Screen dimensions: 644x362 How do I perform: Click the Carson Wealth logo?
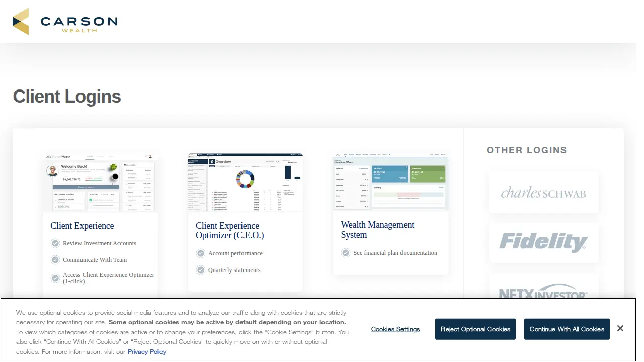tap(65, 22)
